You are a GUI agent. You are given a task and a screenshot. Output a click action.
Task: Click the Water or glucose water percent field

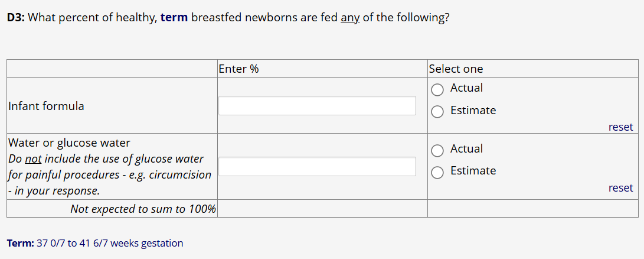point(317,166)
